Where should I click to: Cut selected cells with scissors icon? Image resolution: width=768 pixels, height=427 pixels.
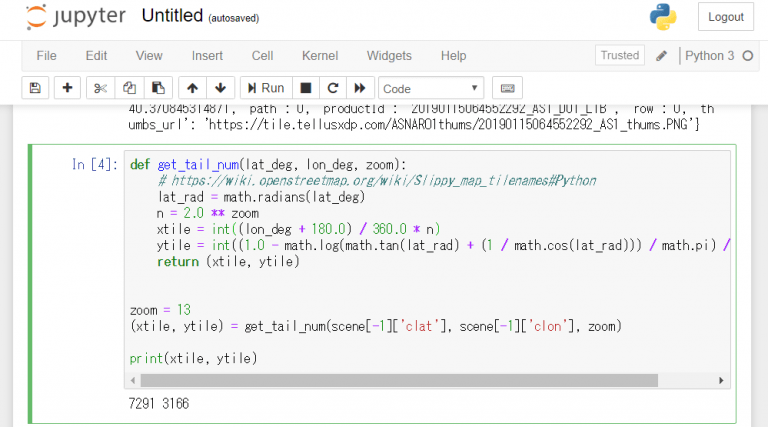coord(100,88)
